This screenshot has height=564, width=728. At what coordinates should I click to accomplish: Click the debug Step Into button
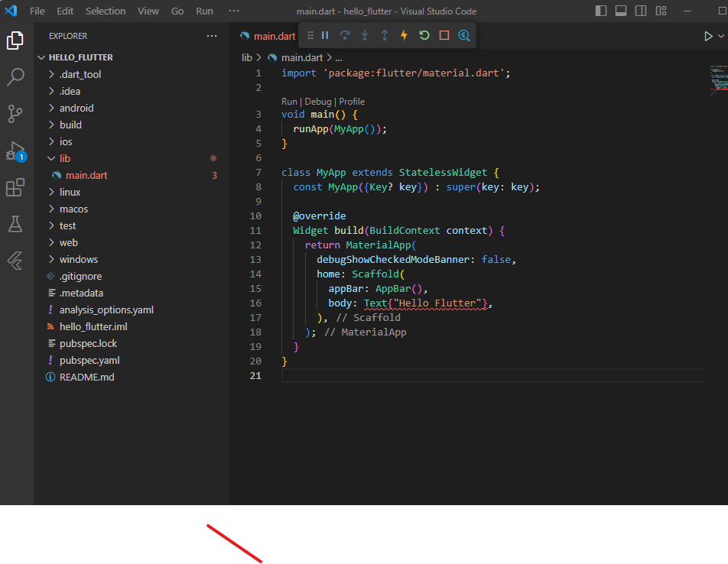click(365, 35)
